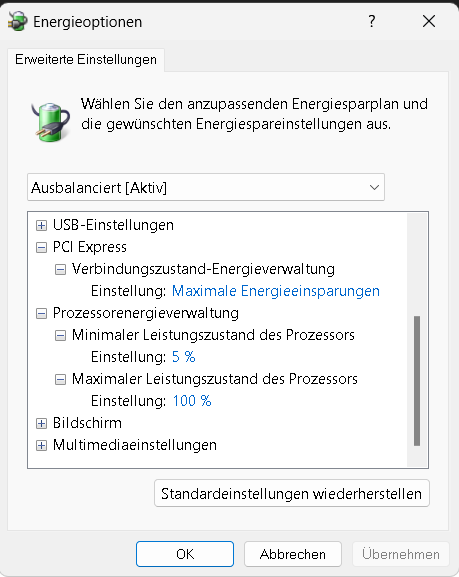
Task: Click the Maximale Energieeinsparungen setting link
Action: [276, 291]
